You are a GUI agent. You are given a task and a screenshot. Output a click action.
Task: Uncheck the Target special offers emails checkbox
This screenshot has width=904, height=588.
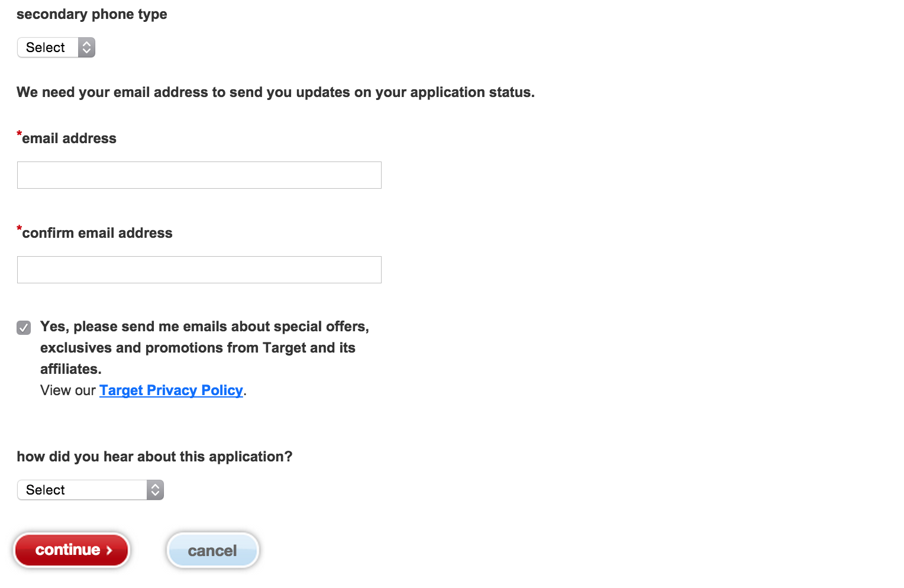[x=23, y=327]
